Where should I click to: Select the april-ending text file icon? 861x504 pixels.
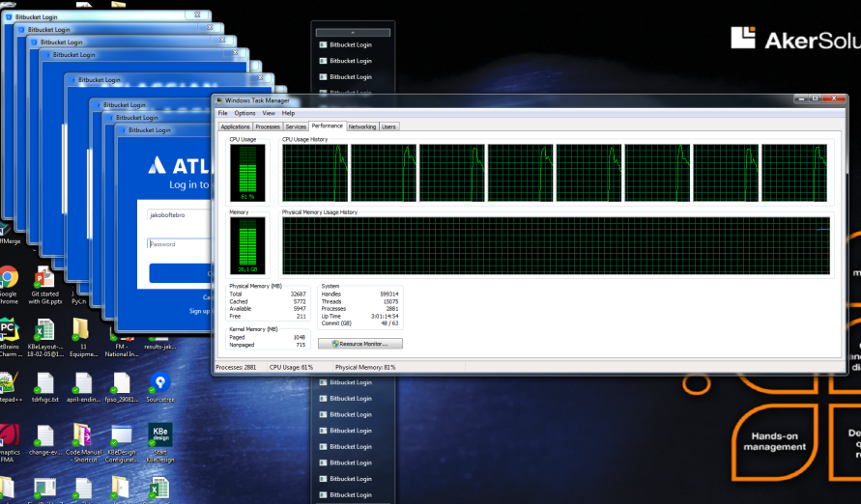click(84, 383)
